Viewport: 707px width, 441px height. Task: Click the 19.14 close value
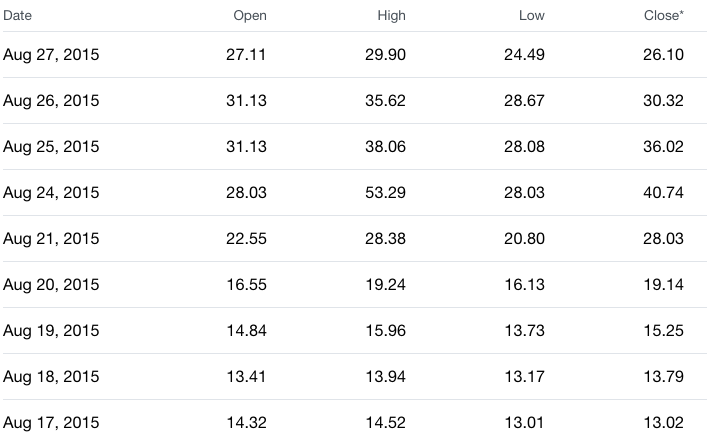click(664, 285)
